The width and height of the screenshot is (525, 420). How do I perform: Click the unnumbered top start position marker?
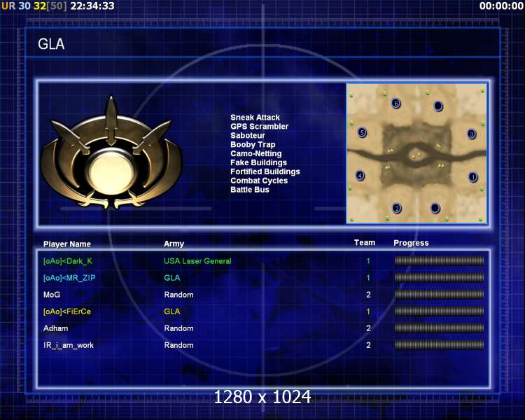[x=438, y=106]
